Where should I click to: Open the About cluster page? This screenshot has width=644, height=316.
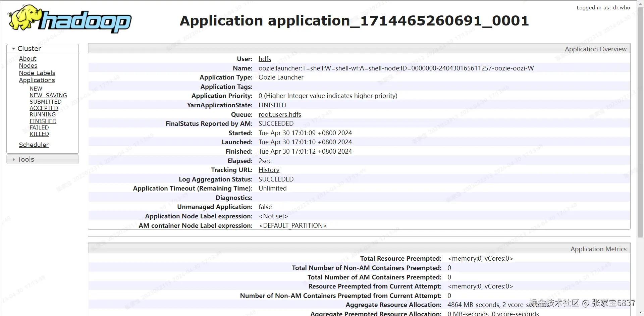click(x=28, y=59)
